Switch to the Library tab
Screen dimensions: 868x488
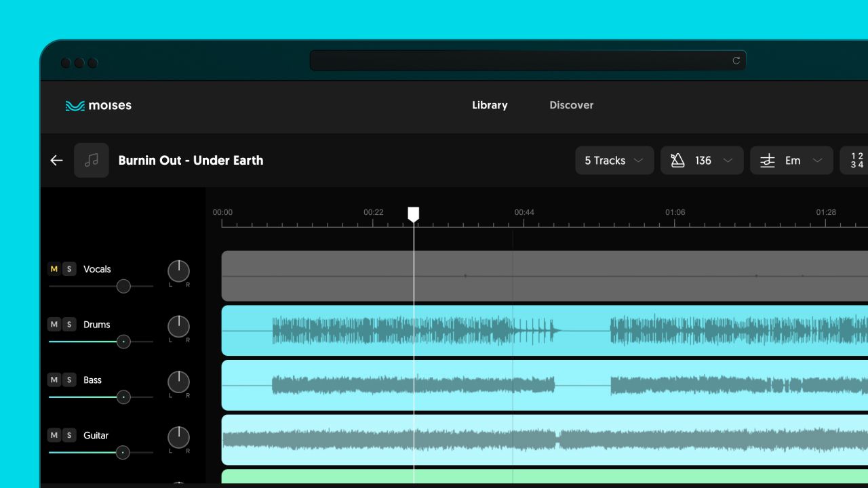[x=490, y=105]
